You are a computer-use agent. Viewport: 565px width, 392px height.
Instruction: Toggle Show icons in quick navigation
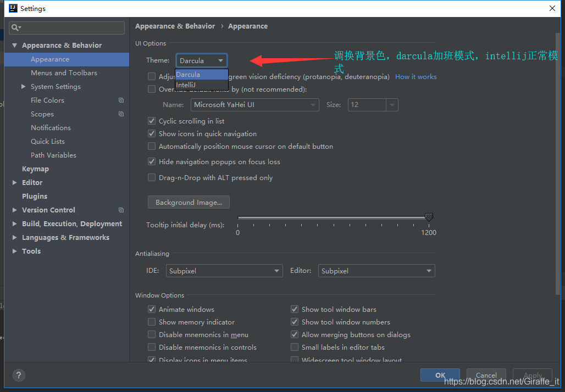(152, 133)
